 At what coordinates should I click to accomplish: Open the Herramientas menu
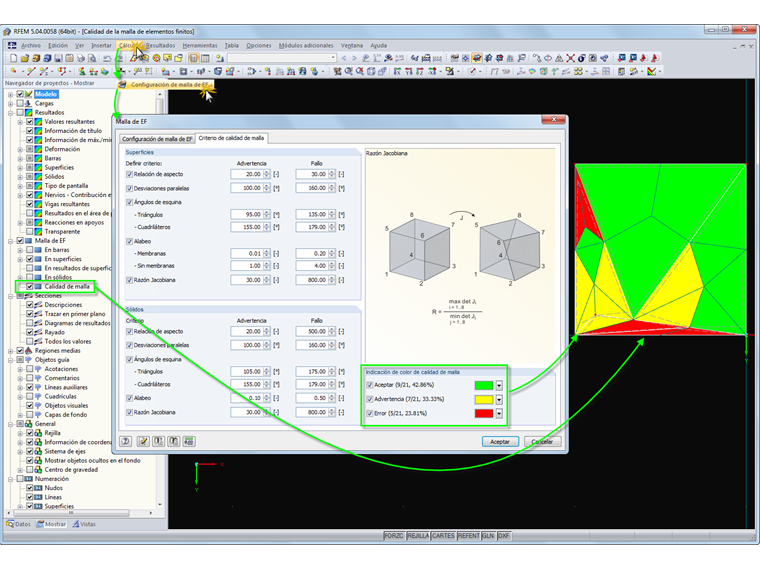click(x=200, y=45)
